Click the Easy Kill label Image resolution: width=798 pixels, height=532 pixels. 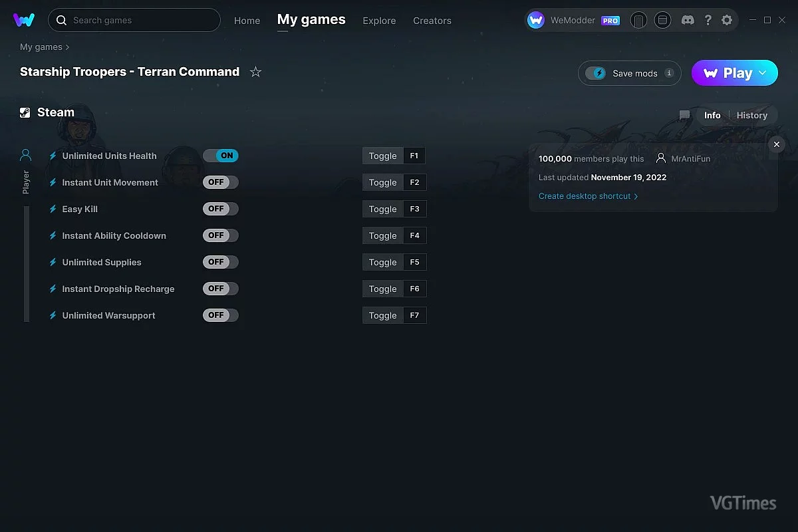pos(80,209)
